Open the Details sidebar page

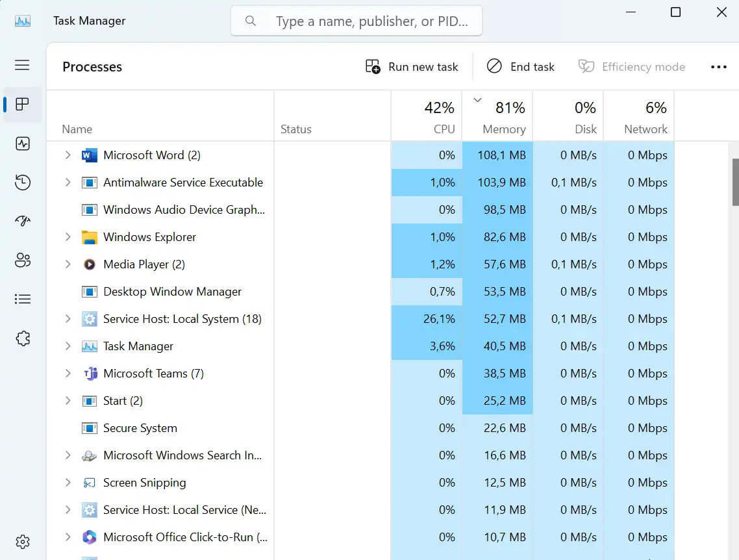pos(22,299)
